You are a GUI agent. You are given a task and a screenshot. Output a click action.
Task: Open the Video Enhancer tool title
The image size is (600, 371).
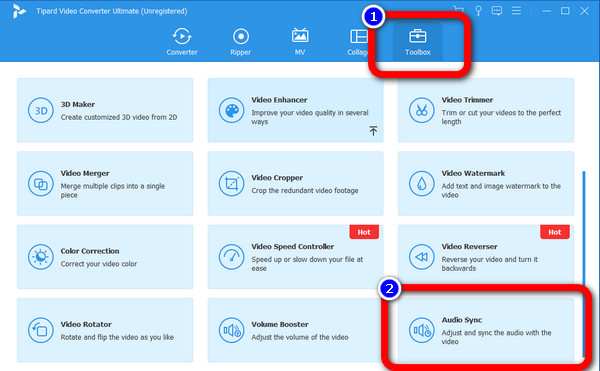coord(279,100)
